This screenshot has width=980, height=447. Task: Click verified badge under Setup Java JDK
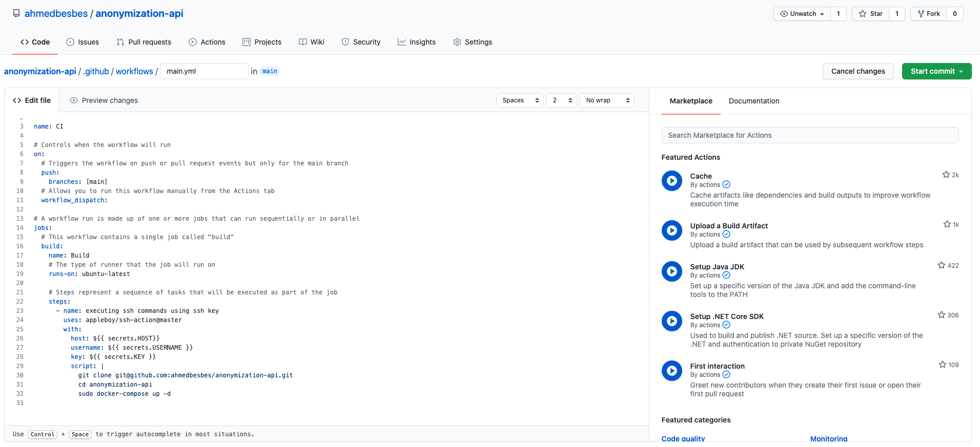[726, 275]
